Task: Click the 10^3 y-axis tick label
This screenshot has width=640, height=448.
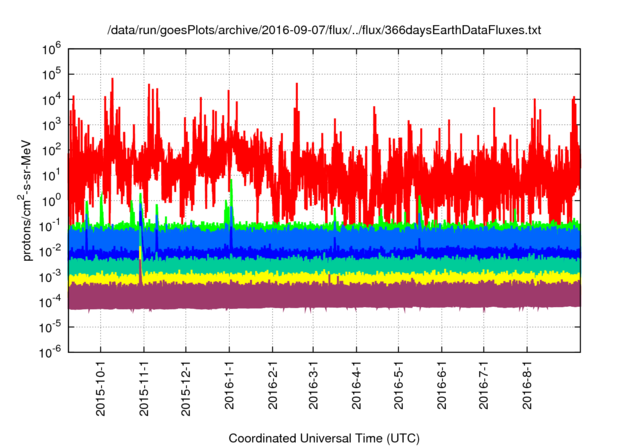Action: [x=51, y=125]
